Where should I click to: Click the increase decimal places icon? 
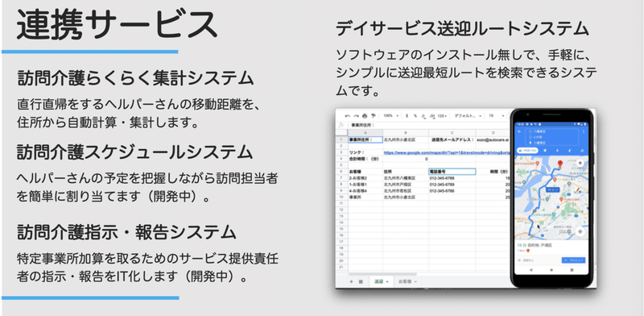click(x=431, y=116)
